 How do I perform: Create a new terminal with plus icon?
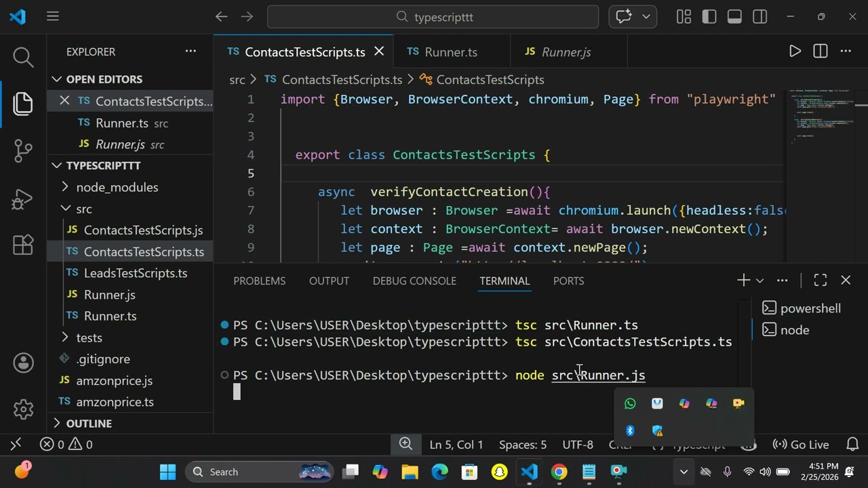tap(743, 281)
